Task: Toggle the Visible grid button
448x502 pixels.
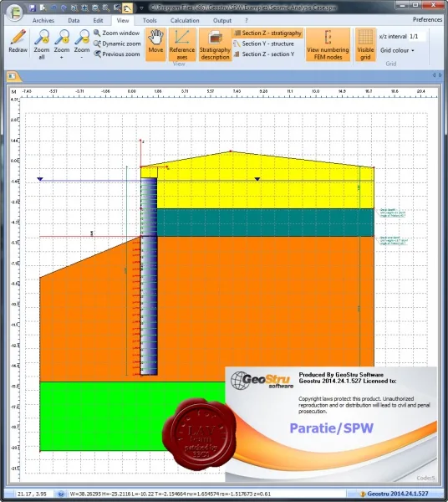Action: pyautogui.click(x=365, y=44)
